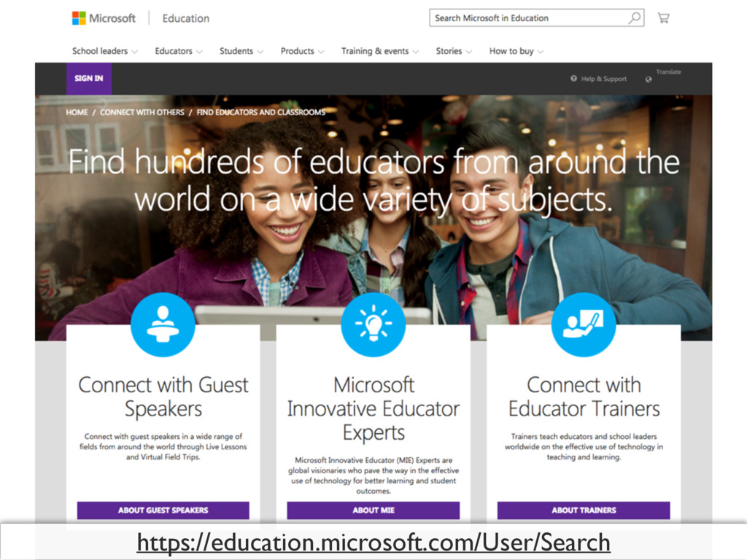Expand the Educators menu

point(178,51)
